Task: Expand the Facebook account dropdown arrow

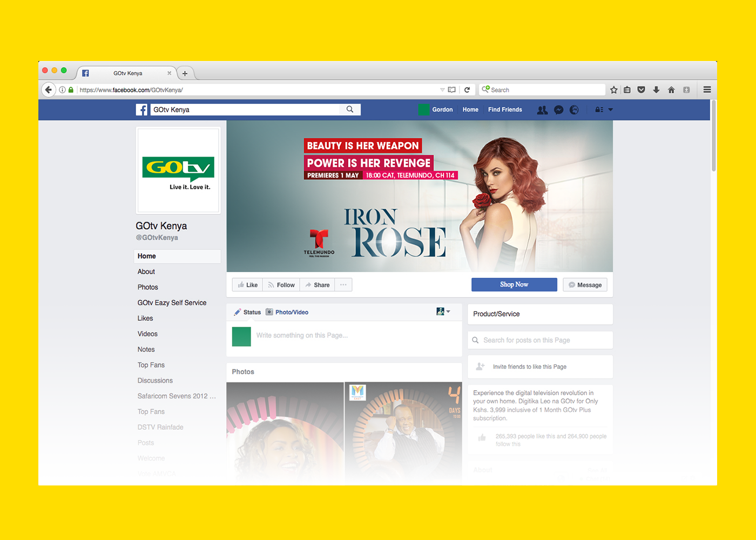Action: point(611,110)
